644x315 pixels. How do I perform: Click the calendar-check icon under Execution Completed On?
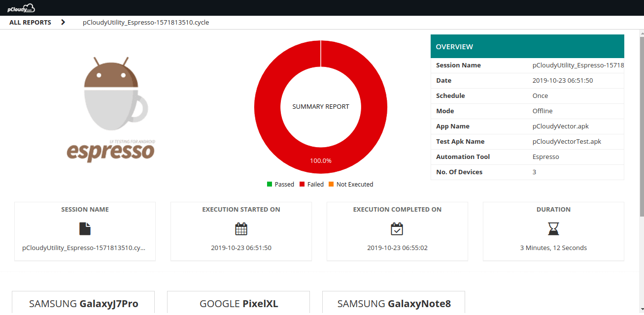pyautogui.click(x=397, y=229)
